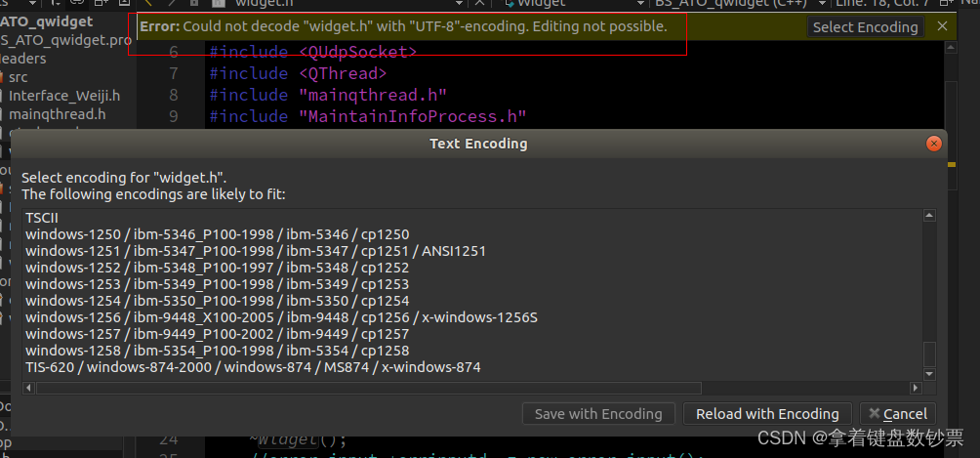The image size is (980, 458).
Task: Click line number 6 in the gutter
Action: [x=173, y=52]
